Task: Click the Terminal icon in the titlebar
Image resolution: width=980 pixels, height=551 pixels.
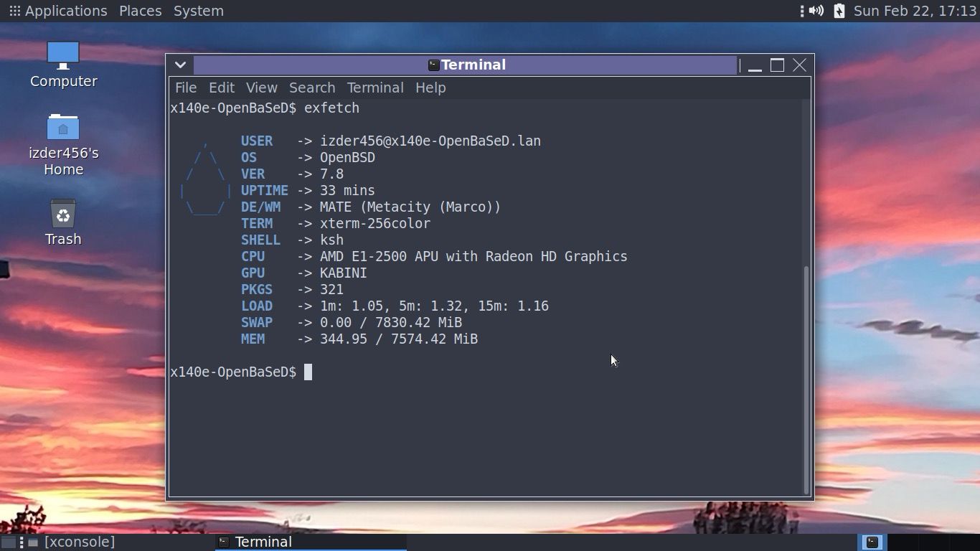Action: pyautogui.click(x=433, y=65)
